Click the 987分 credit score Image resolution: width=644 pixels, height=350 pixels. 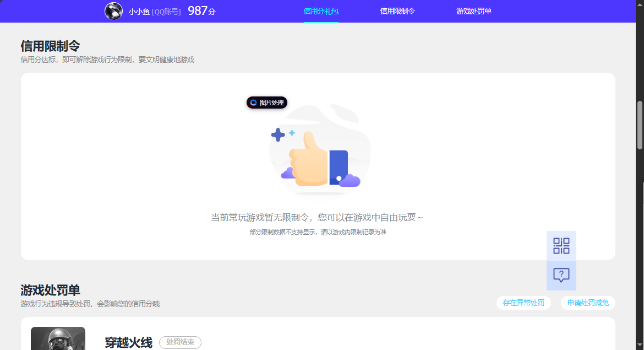[201, 10]
